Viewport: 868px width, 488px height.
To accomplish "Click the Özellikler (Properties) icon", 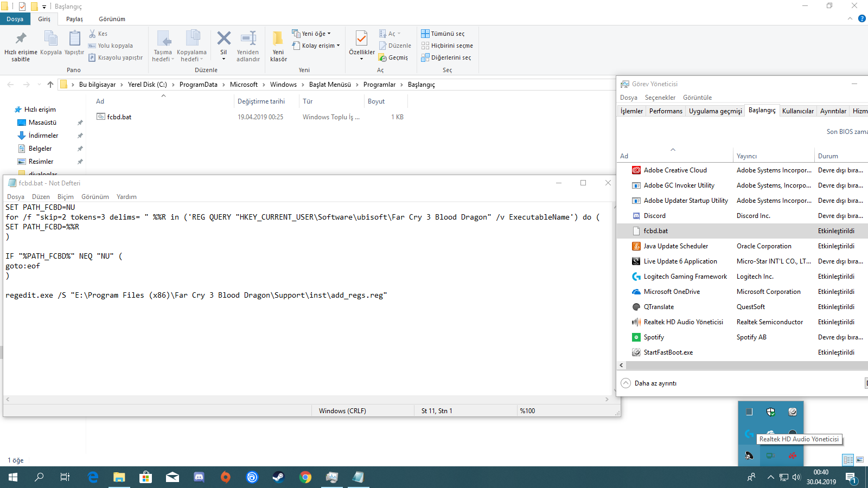I will (x=361, y=38).
